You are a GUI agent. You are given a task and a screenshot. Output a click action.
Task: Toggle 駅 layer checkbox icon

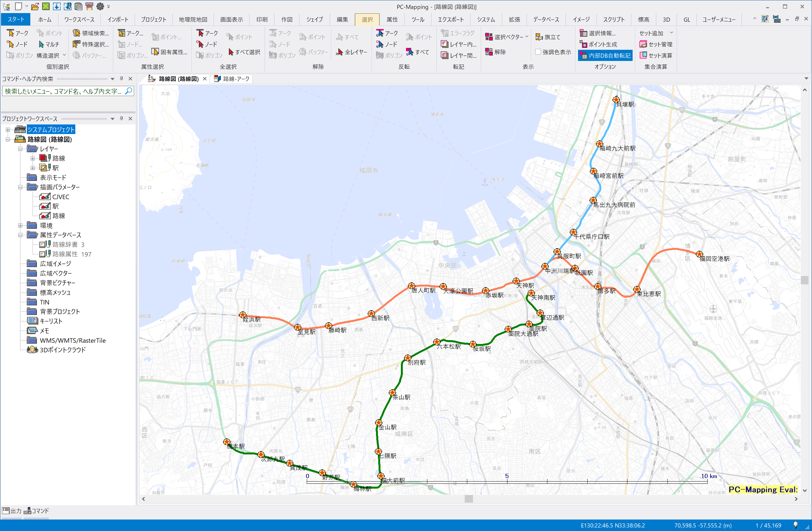tap(44, 168)
